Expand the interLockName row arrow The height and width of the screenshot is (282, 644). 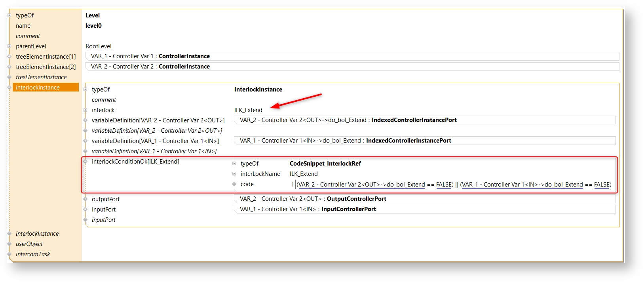pos(234,174)
